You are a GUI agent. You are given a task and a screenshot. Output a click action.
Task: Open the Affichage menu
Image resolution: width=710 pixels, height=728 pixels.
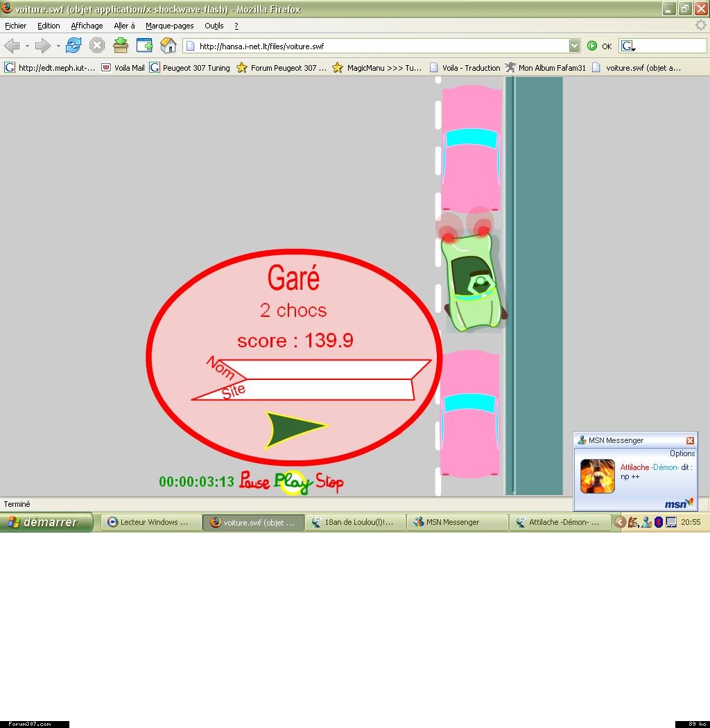coord(87,26)
